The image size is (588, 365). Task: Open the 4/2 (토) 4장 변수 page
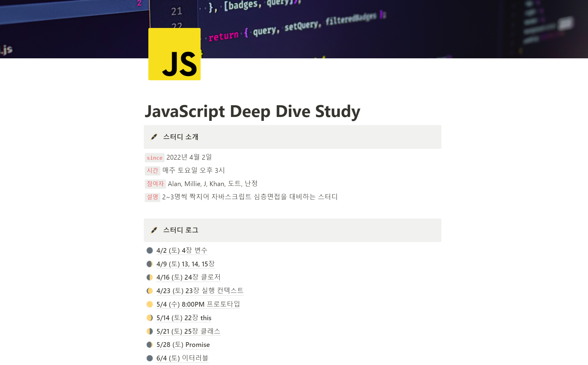click(x=182, y=250)
